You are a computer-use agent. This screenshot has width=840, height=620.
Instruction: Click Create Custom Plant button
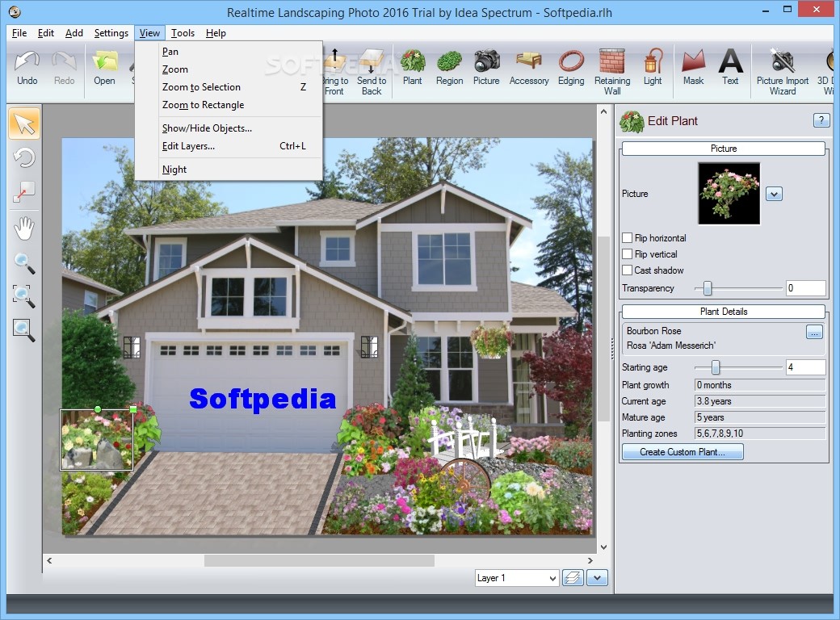(x=682, y=452)
